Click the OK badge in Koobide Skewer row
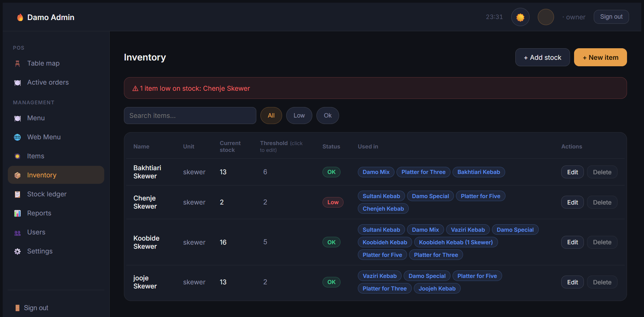The width and height of the screenshot is (644, 317). [x=331, y=242]
